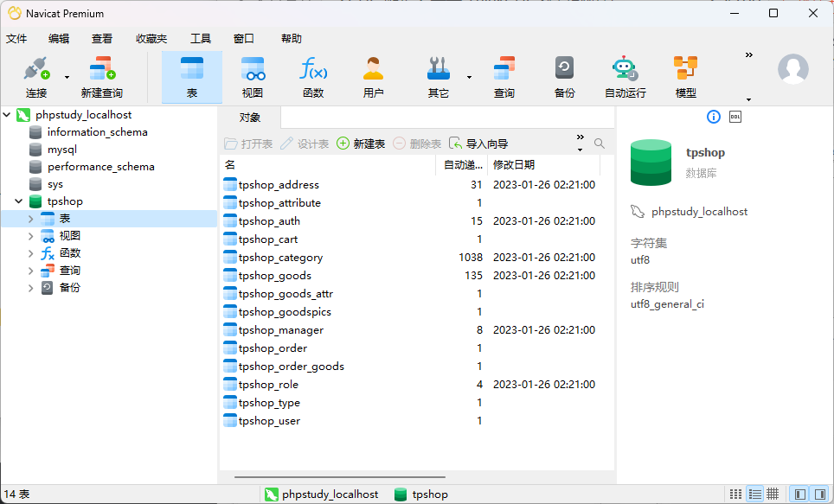Open the 文件 menu

[x=16, y=39]
